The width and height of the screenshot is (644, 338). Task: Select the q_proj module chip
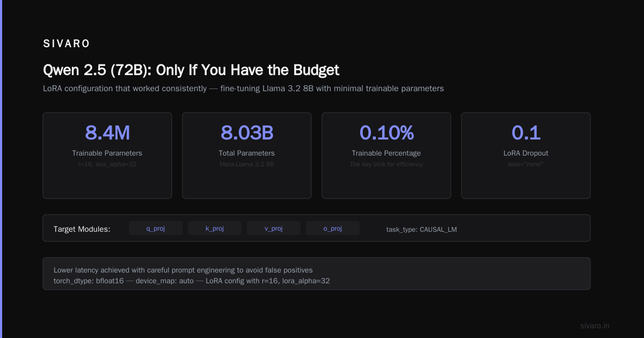[x=156, y=229]
